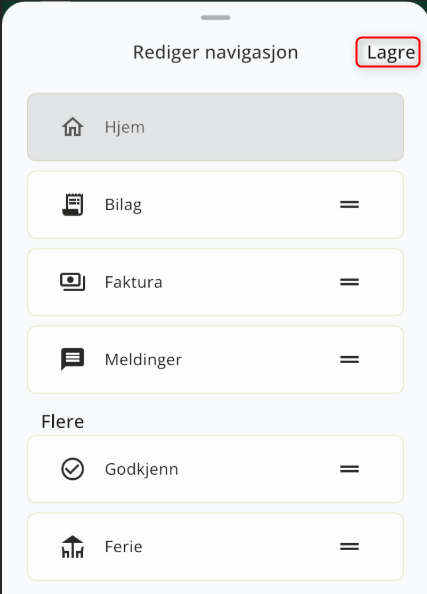Select the Bilag label
The image size is (427, 594).
(123, 205)
